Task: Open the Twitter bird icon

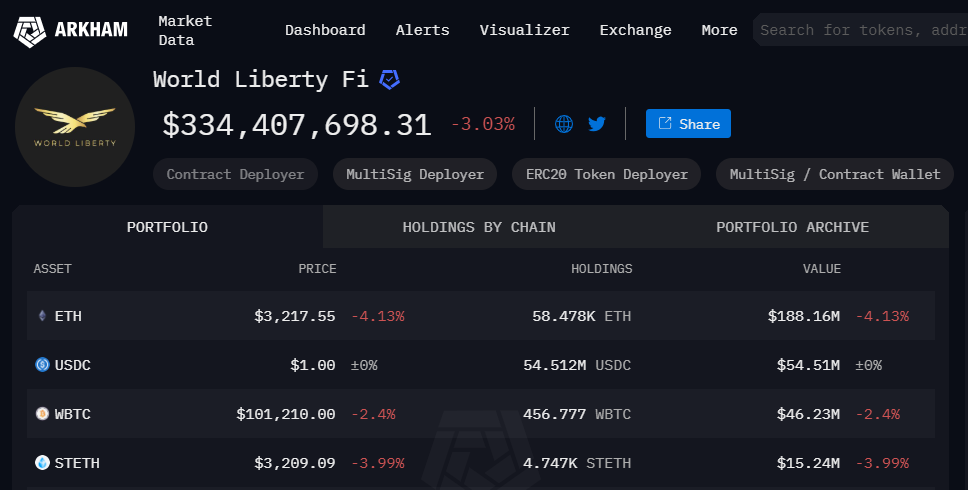Action: tap(597, 124)
